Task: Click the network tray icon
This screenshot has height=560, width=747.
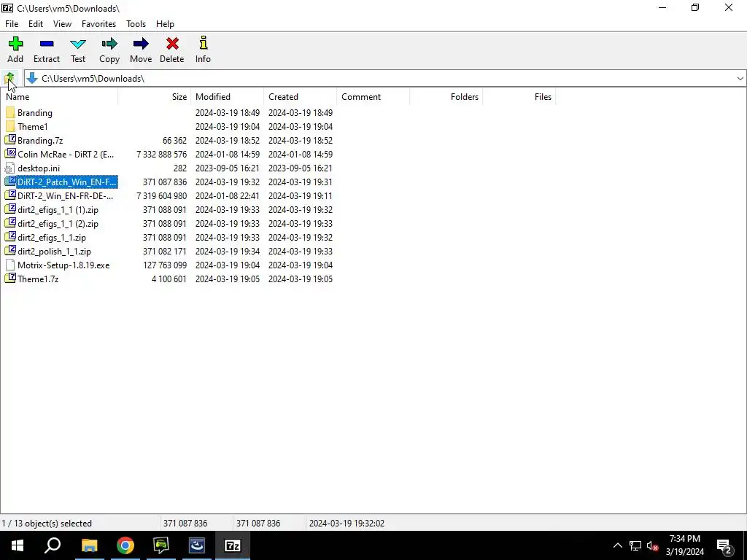Action: (635, 545)
